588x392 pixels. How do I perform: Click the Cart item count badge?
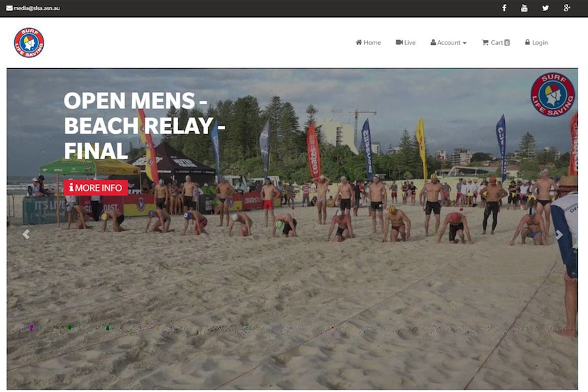[x=507, y=43]
